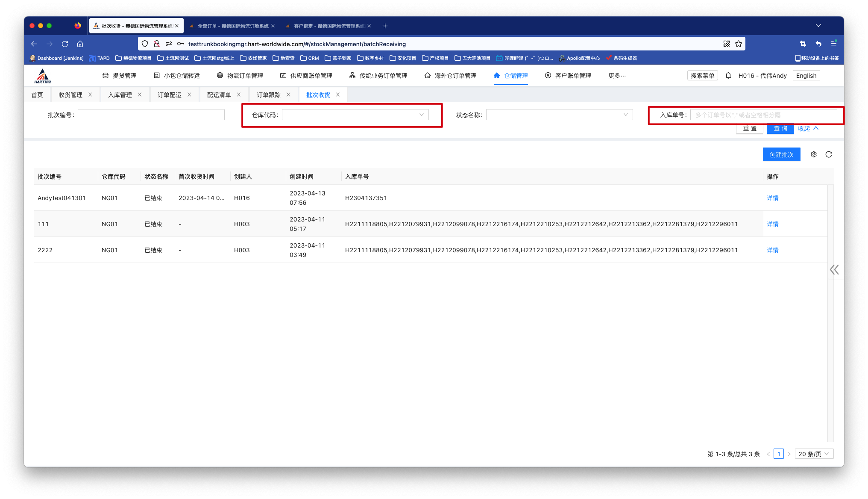The width and height of the screenshot is (868, 499).
Task: Open the 状态名称 dropdown
Action: (559, 115)
